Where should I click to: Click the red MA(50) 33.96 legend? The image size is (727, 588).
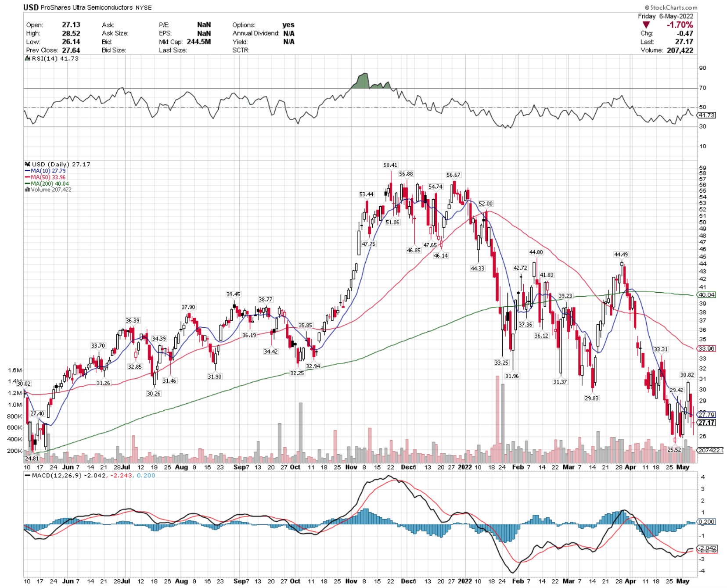(x=46, y=177)
